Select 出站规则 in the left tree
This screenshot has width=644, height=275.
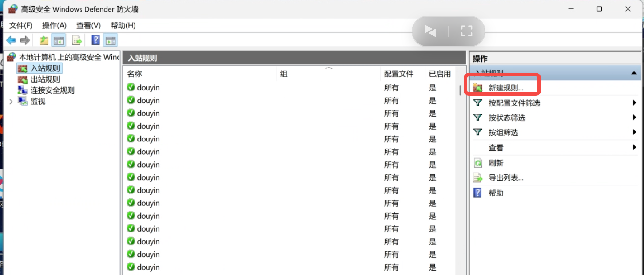point(39,79)
